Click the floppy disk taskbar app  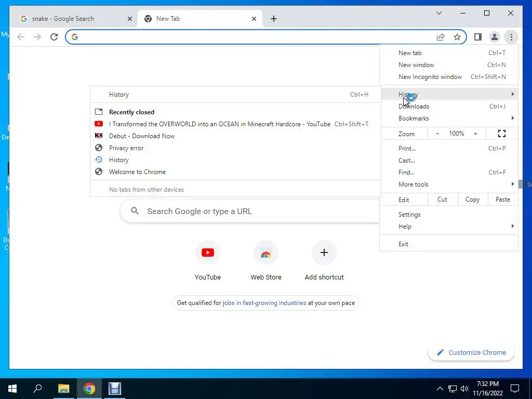pyautogui.click(x=115, y=389)
